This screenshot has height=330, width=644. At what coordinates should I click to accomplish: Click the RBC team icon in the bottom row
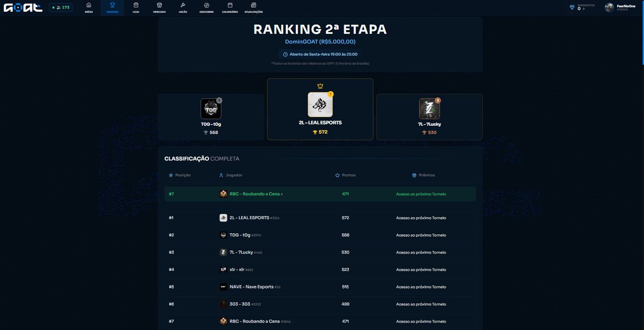(223, 321)
